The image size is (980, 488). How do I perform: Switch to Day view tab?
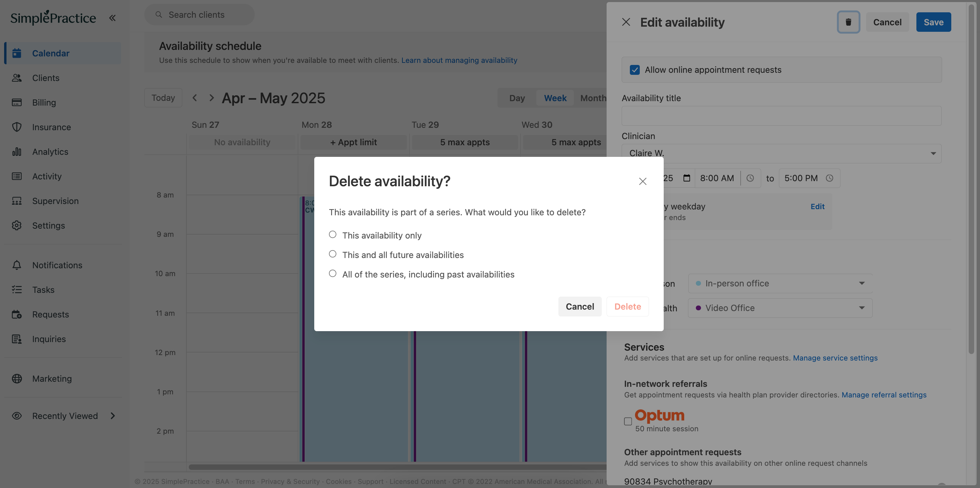517,98
